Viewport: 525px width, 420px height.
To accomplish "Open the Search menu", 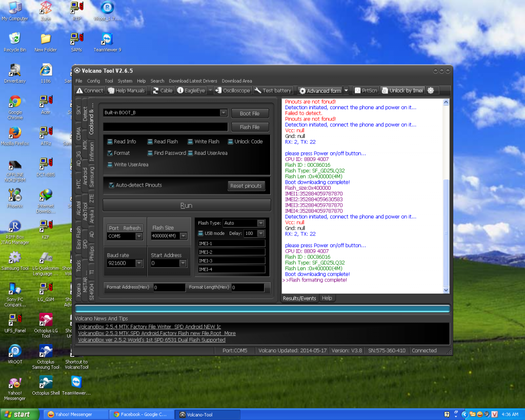I will [x=157, y=81].
